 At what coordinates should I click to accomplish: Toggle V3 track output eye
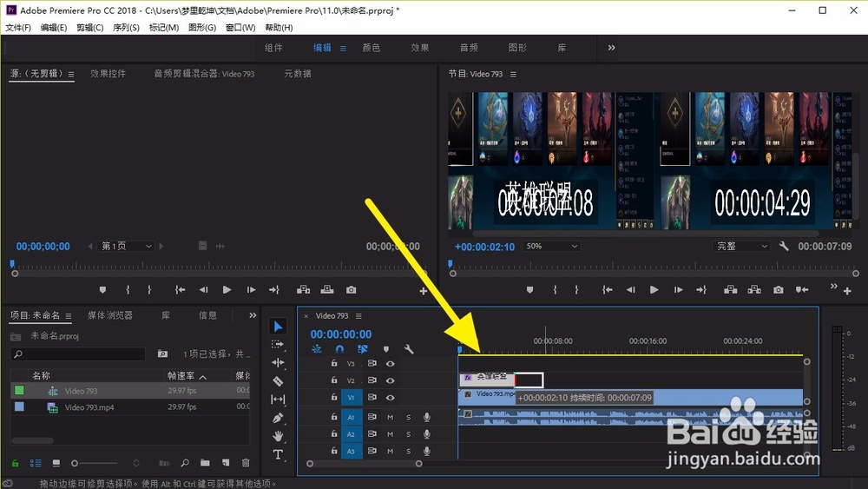click(x=391, y=364)
